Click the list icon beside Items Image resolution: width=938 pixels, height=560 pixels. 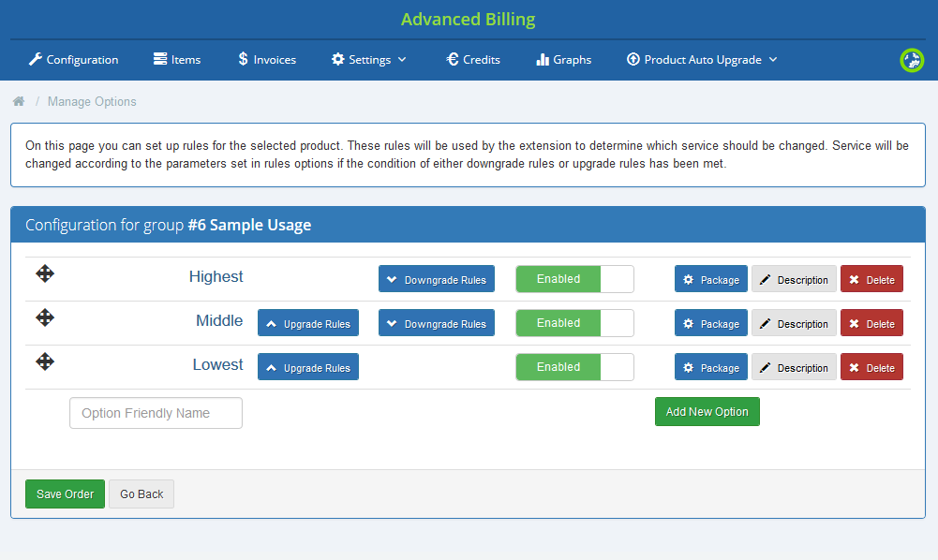coord(159,59)
